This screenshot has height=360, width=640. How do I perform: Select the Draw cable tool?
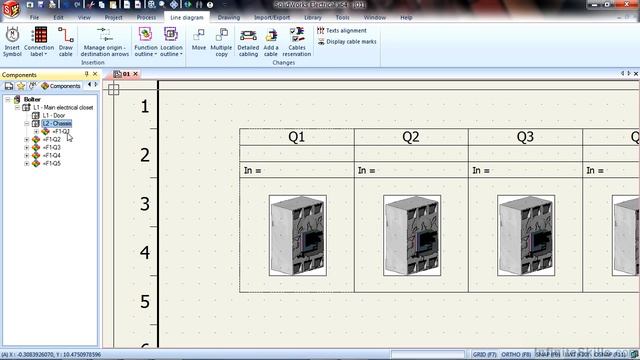point(65,42)
